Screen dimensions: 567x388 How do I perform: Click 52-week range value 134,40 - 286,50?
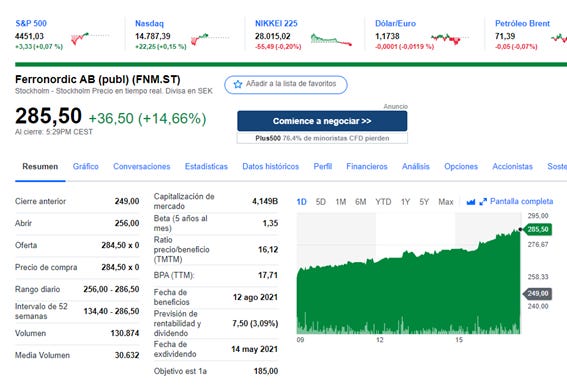pyautogui.click(x=111, y=311)
